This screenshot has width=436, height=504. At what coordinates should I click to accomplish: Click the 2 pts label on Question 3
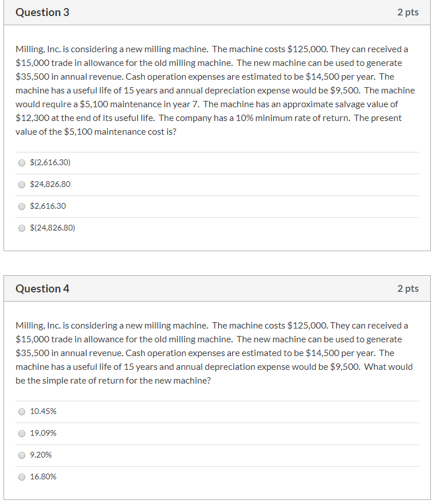pos(408,11)
